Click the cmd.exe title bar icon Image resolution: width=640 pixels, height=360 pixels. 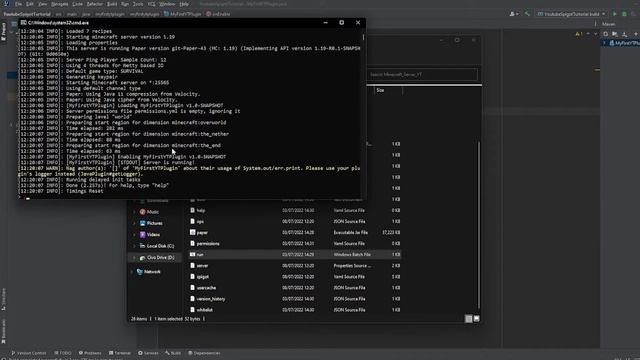coord(24,22)
